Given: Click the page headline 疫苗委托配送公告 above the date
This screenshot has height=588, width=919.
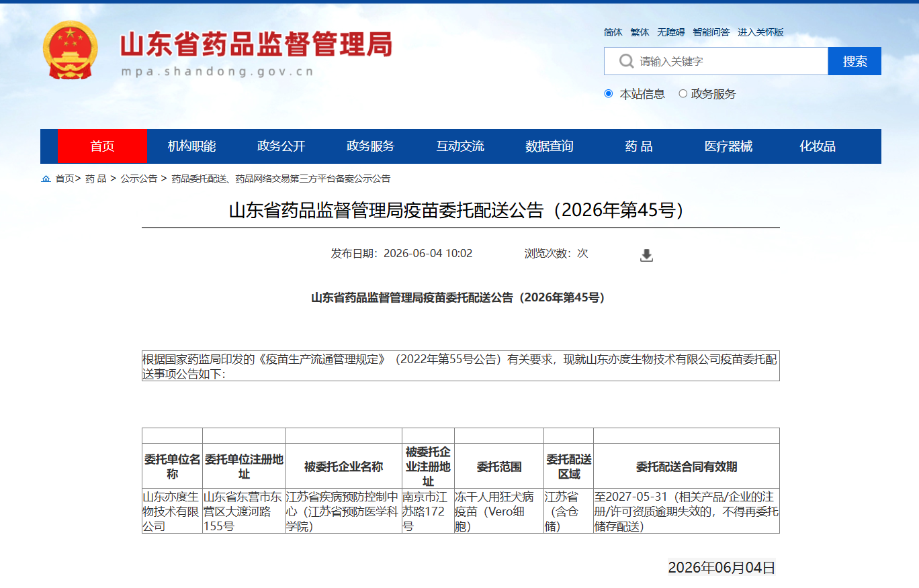Looking at the screenshot, I should point(460,211).
